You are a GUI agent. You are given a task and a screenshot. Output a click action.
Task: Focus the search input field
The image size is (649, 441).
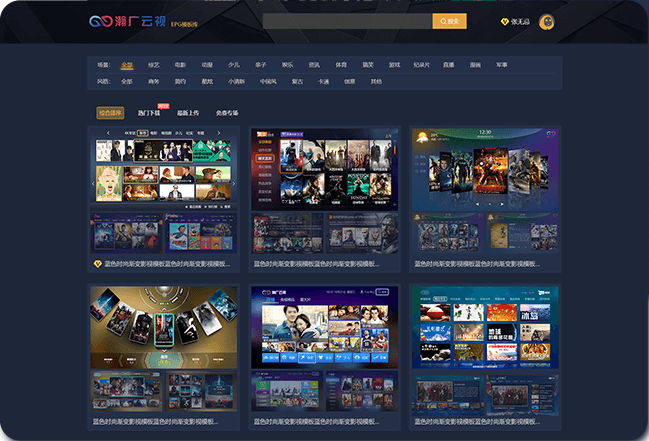point(348,21)
